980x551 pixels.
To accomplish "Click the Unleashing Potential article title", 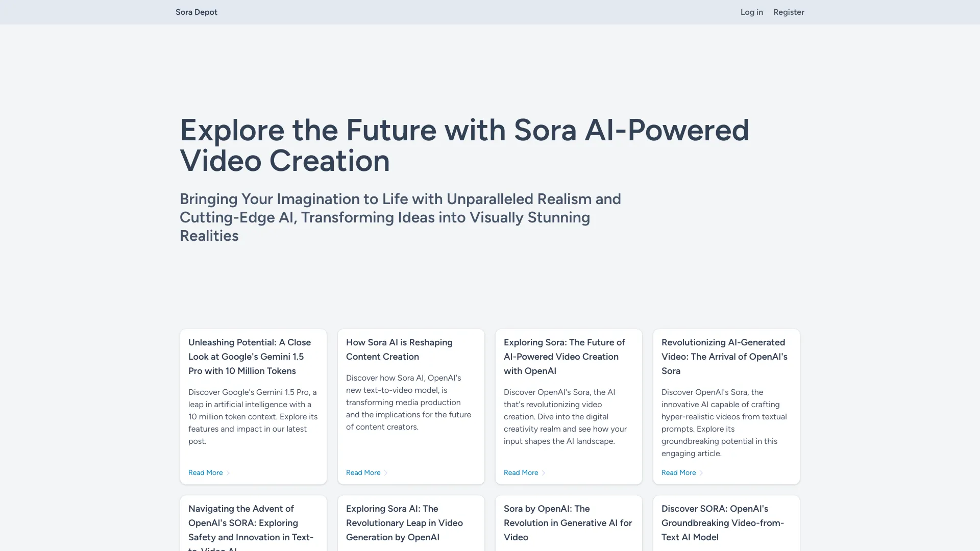I will tap(250, 357).
